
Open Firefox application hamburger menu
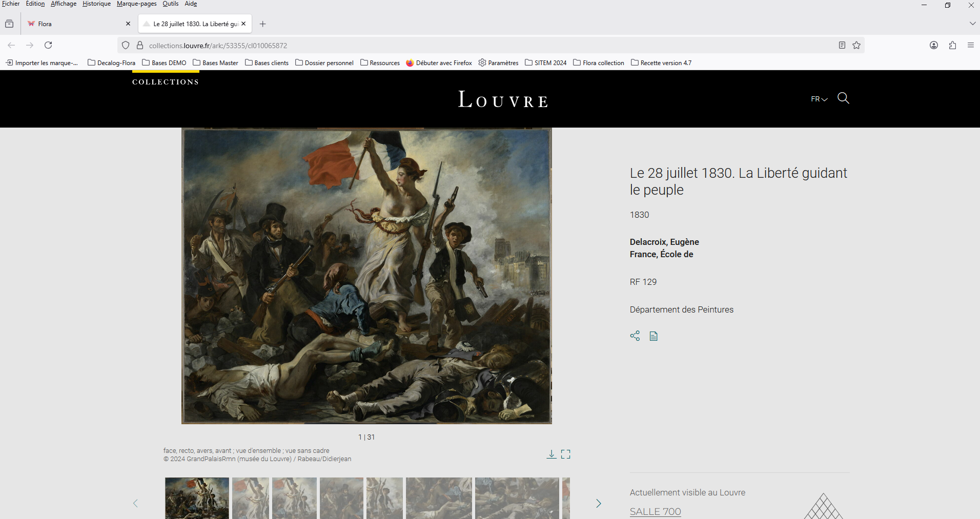pos(970,45)
